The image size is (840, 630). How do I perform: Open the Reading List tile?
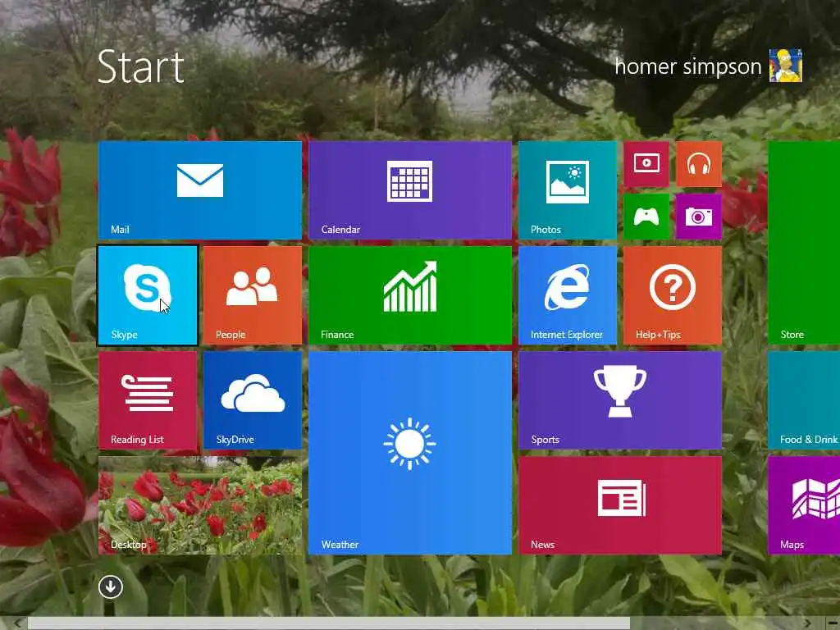[148, 400]
